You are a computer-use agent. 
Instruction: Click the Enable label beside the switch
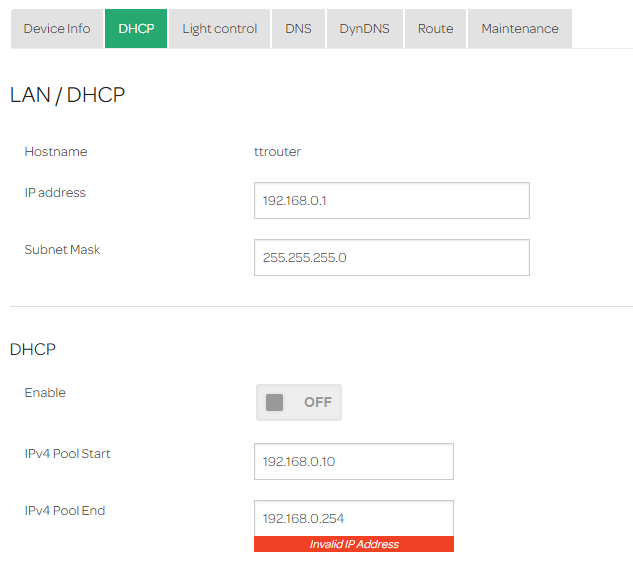(45, 393)
